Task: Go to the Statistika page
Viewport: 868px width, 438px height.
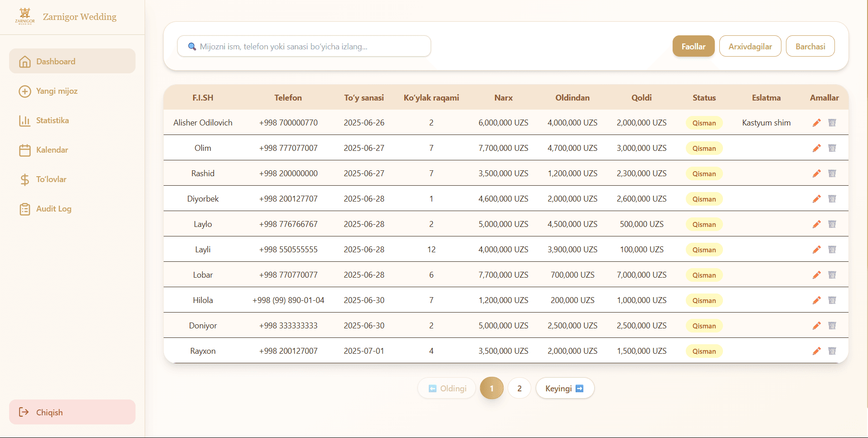Action: pos(52,120)
